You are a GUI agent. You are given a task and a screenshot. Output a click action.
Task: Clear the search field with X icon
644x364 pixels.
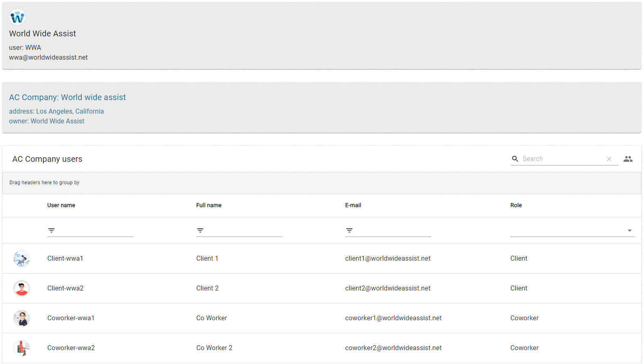(x=609, y=159)
